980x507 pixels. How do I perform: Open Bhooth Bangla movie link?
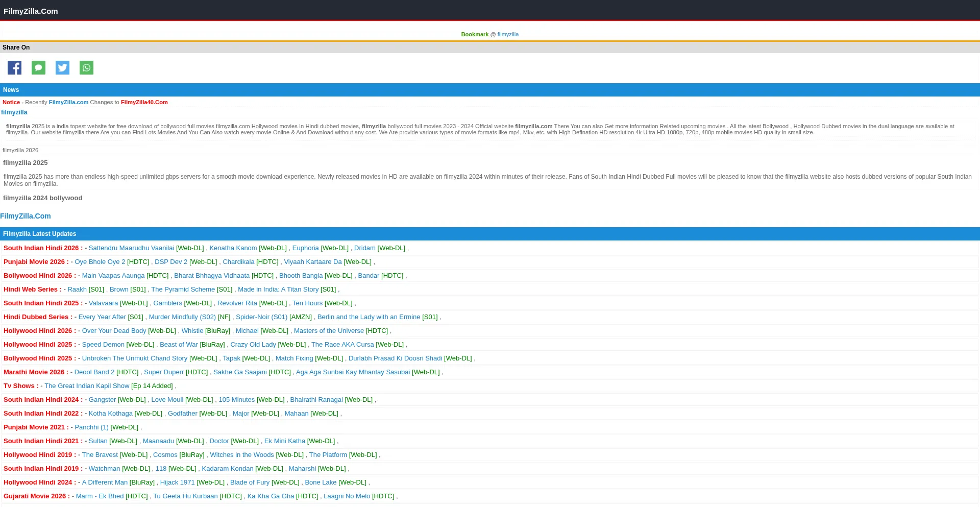click(301, 276)
